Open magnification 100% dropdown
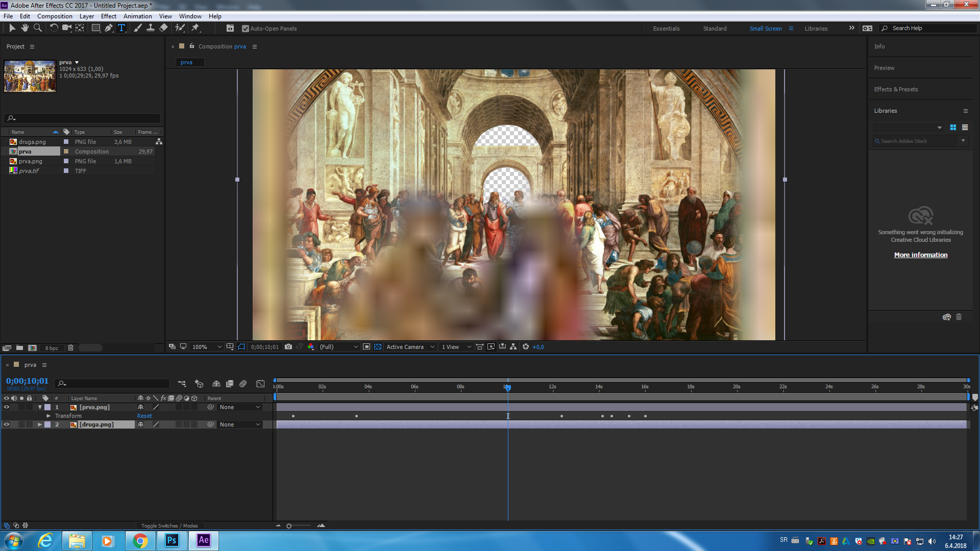 [x=207, y=347]
